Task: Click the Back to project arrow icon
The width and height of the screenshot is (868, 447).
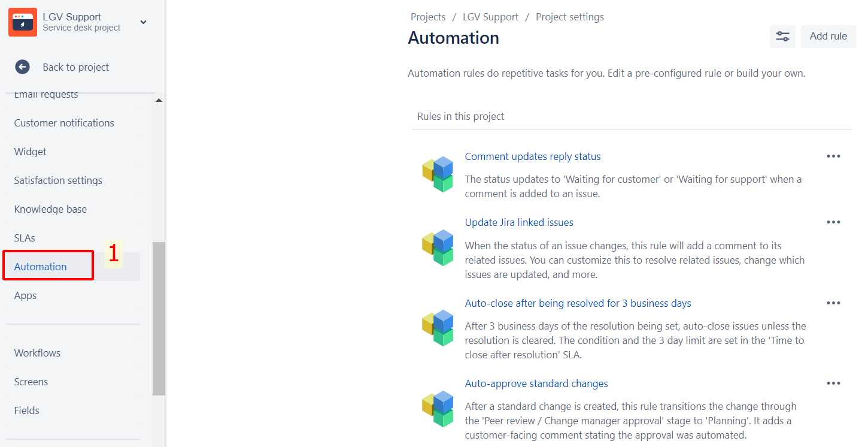Action: pos(22,67)
